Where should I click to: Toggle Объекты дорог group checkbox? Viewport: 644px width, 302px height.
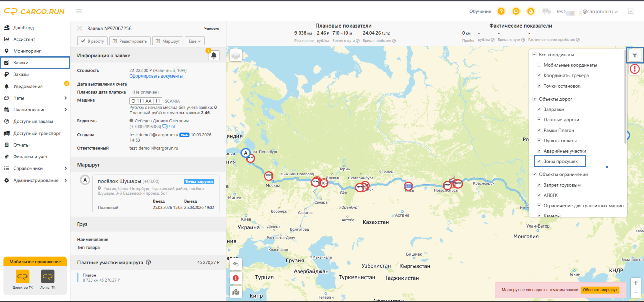[x=534, y=99]
